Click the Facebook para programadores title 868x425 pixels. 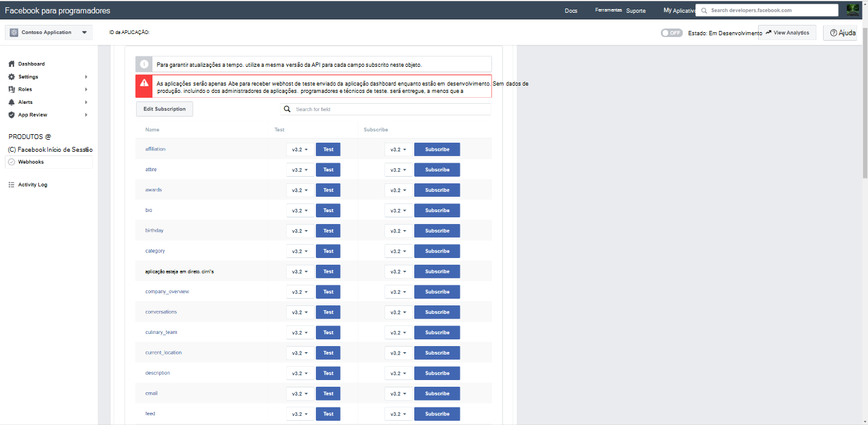[58, 10]
